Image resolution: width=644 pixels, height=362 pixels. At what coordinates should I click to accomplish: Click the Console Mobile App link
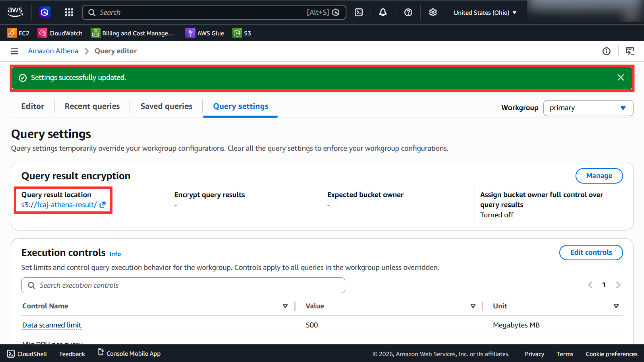[x=129, y=353]
